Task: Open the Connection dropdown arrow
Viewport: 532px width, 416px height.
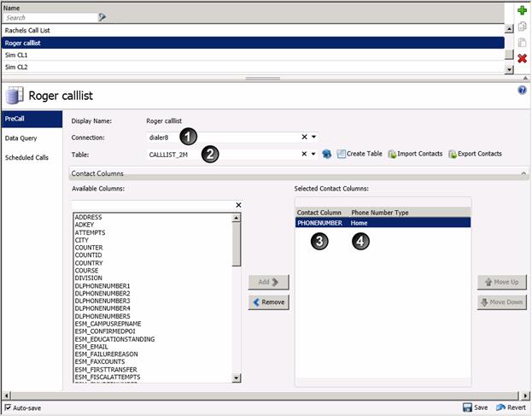Action: [x=314, y=137]
